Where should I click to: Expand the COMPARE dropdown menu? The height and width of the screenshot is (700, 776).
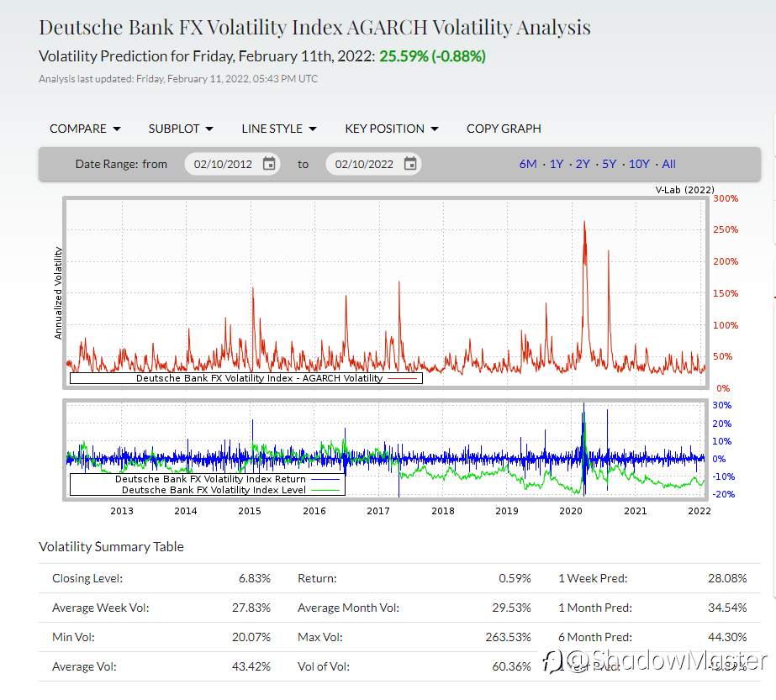pos(85,129)
